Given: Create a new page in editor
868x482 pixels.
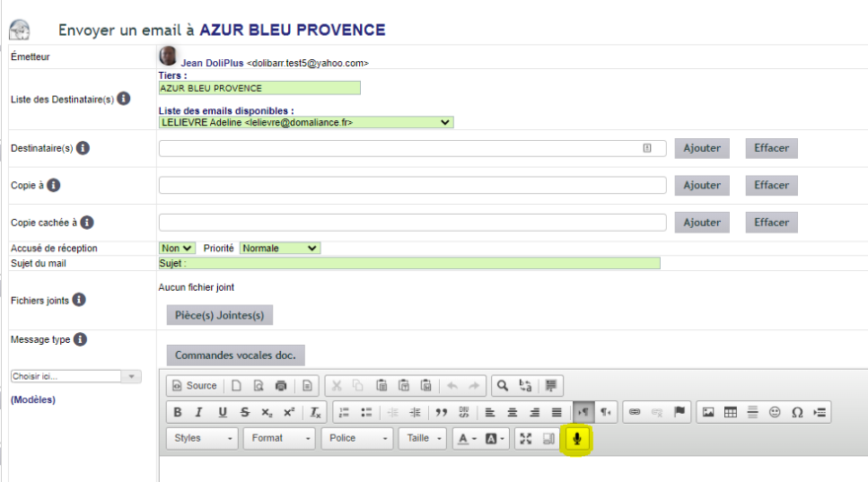Looking at the screenshot, I should [x=237, y=385].
